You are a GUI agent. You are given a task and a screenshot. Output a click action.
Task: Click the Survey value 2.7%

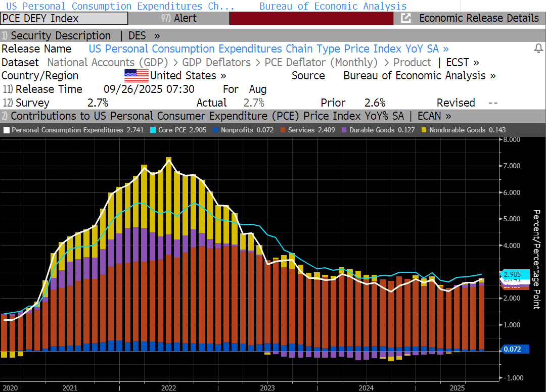pyautogui.click(x=98, y=103)
